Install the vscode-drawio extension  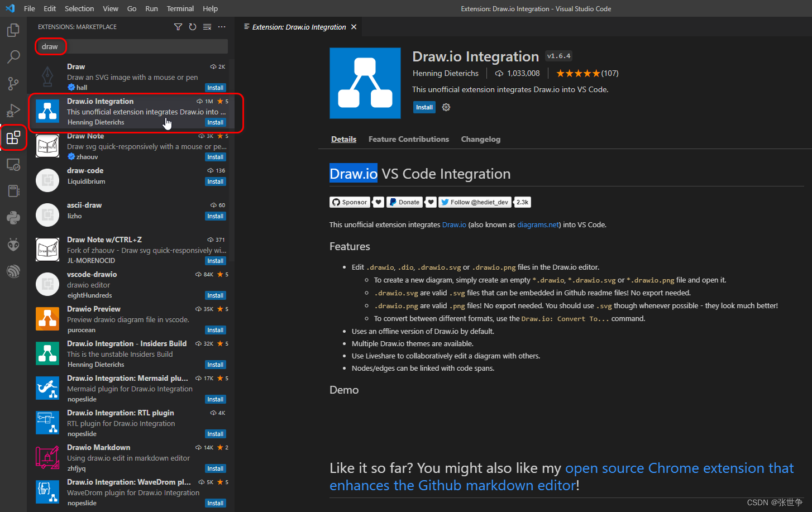(x=216, y=295)
